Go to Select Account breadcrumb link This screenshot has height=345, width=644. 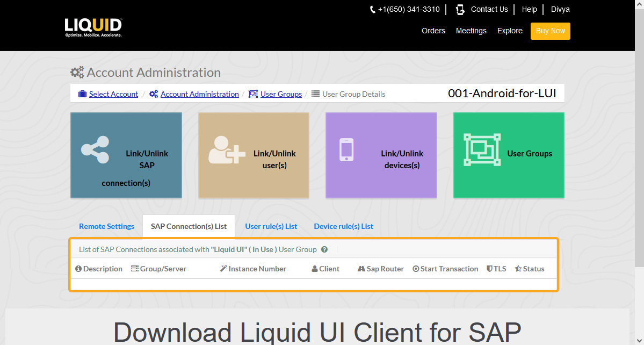pyautogui.click(x=113, y=94)
